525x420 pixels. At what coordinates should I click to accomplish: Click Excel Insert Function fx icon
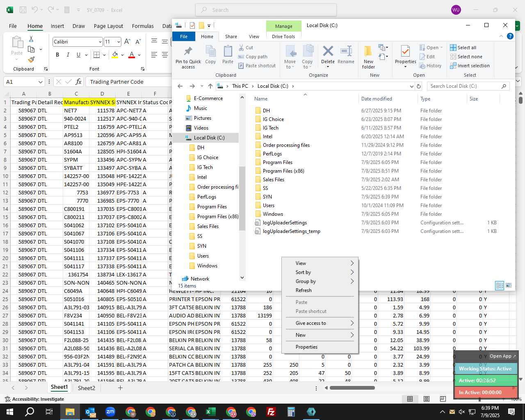tap(78, 82)
